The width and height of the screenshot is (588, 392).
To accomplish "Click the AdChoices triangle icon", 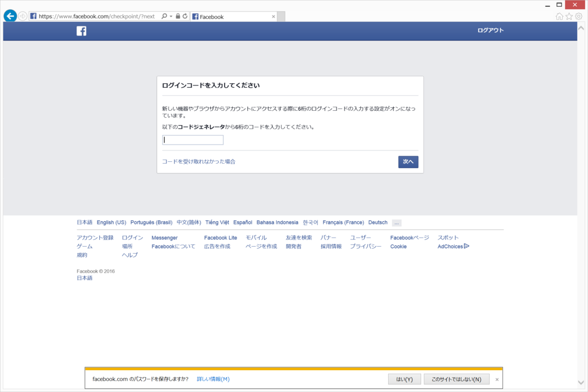I will tap(466, 246).
